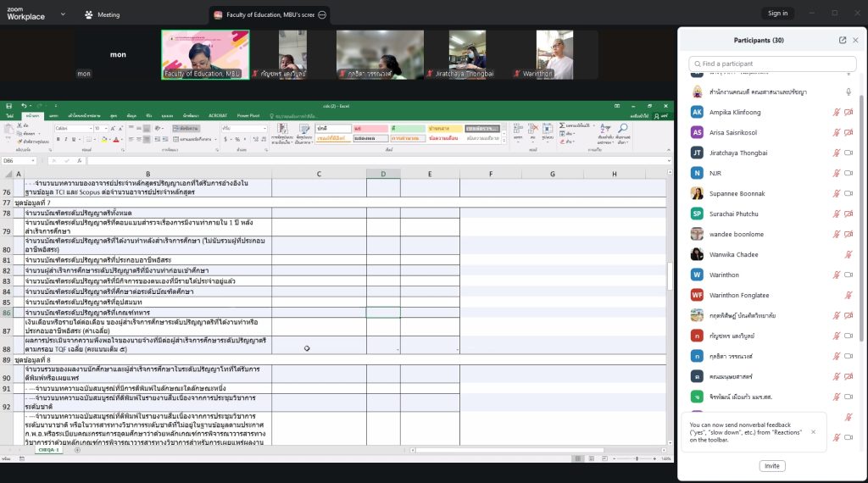Viewport: 868px width, 483px height.
Task: Open the Meeting tab in Zoom
Action: point(103,15)
